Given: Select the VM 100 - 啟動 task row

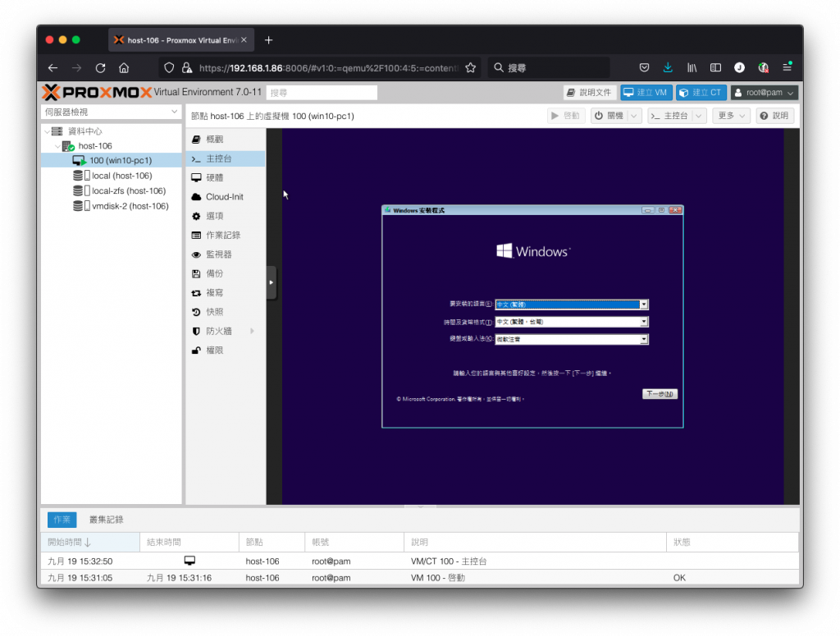Looking at the screenshot, I should (420, 577).
